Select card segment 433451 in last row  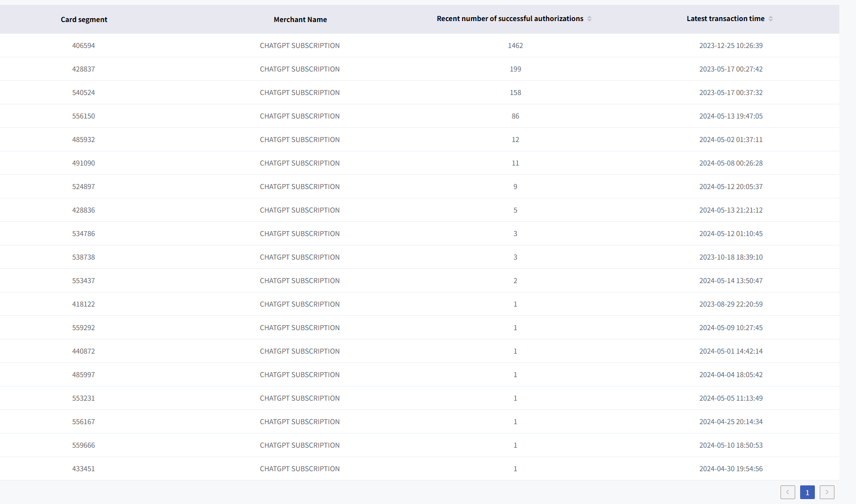click(x=83, y=469)
